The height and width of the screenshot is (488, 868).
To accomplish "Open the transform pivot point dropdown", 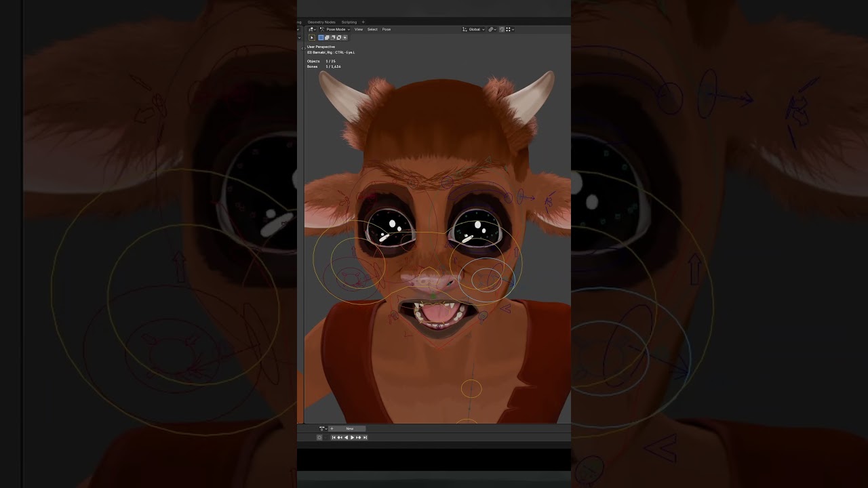I will (492, 29).
